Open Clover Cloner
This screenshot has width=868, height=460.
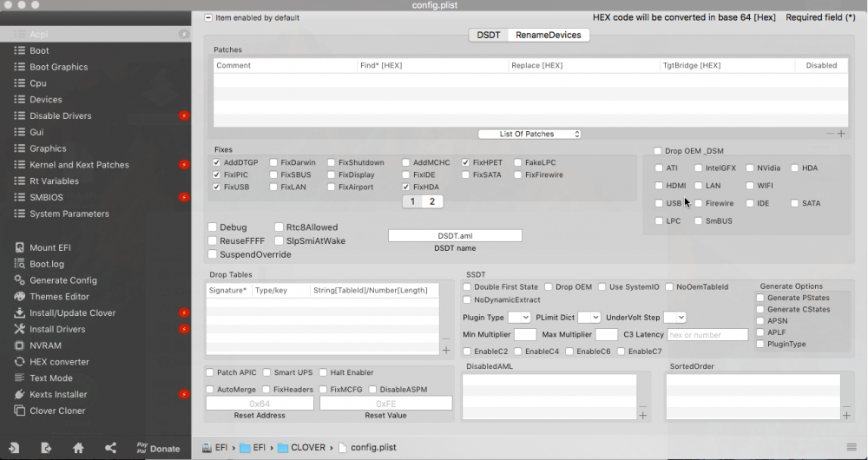(49, 411)
